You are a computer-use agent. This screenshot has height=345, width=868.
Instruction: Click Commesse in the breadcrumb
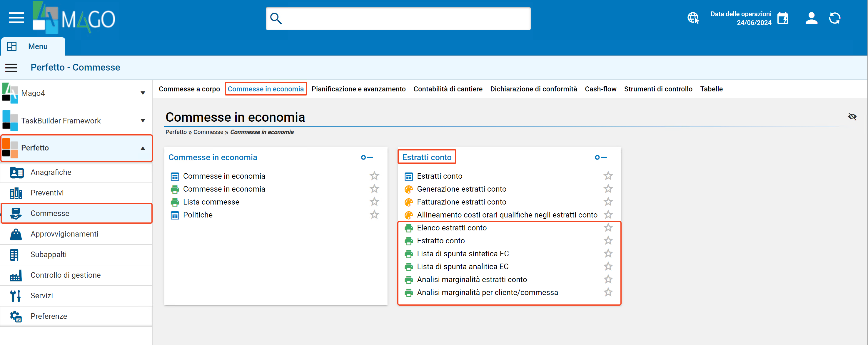208,132
